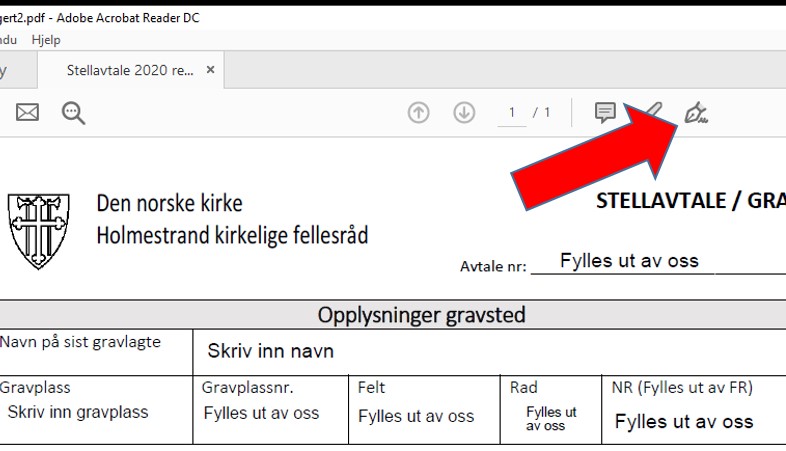
Task: Click the NR (Fylles ut av FR) field
Action: click(684, 421)
